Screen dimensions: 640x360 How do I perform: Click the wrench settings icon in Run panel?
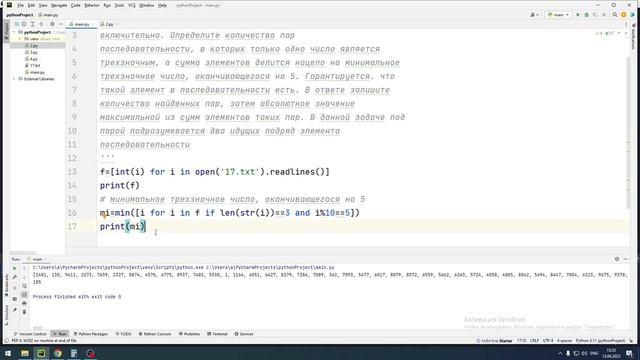tap(15, 277)
